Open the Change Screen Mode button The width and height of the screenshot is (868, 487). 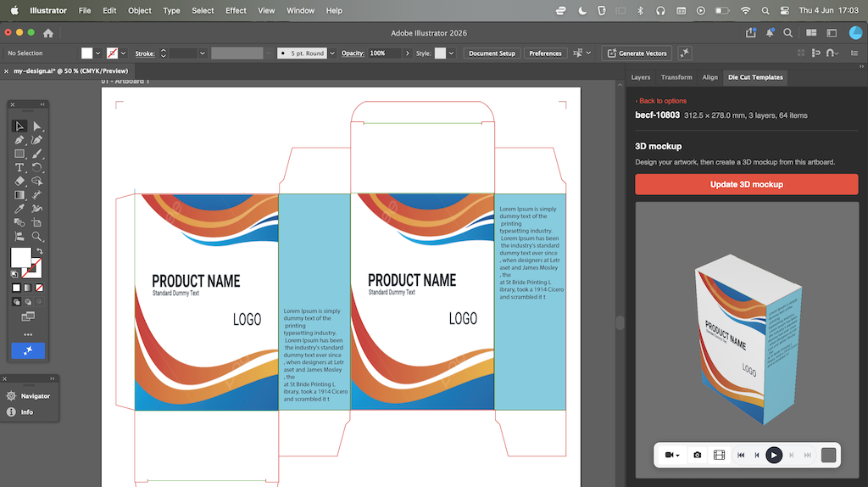point(28,316)
